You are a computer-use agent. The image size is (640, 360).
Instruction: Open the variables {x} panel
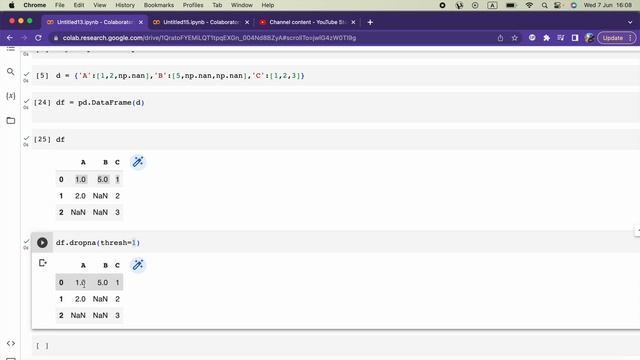click(x=11, y=96)
